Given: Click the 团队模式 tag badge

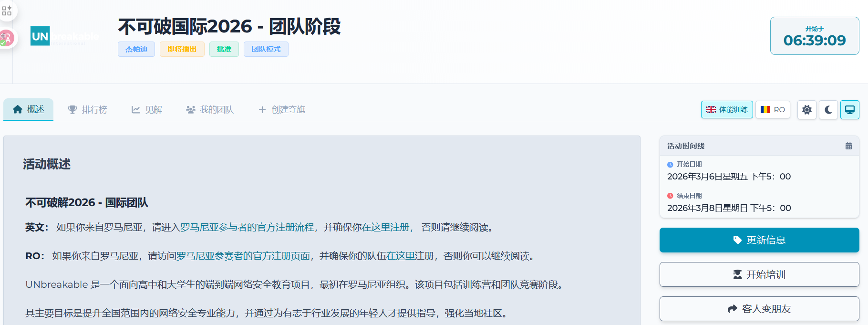Looking at the screenshot, I should coord(266,49).
